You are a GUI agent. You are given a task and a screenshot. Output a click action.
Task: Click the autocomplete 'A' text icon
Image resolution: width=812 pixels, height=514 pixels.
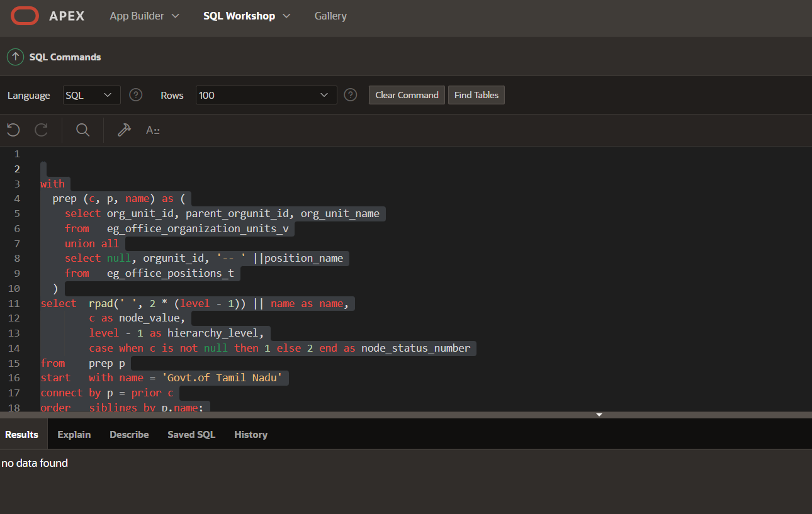[152, 130]
